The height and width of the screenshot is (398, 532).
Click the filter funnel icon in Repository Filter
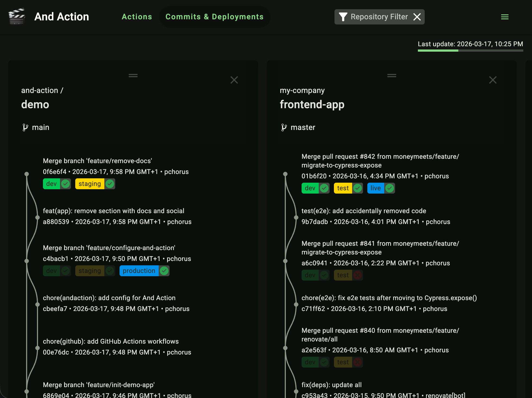[343, 17]
